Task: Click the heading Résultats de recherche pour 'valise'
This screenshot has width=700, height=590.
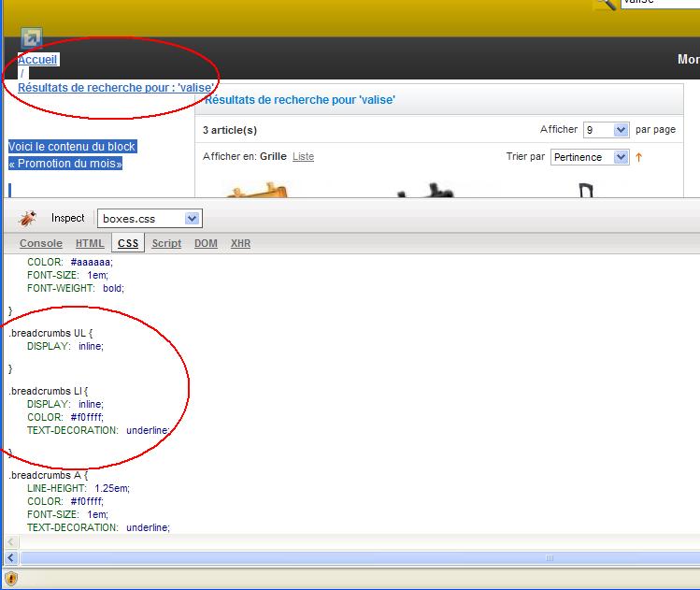Action: (x=300, y=100)
